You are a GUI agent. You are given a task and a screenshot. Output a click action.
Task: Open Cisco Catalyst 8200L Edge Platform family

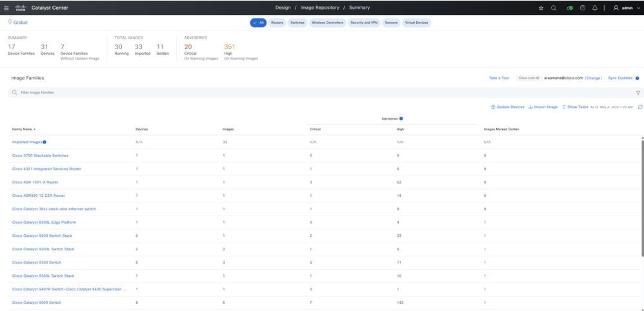44,222
